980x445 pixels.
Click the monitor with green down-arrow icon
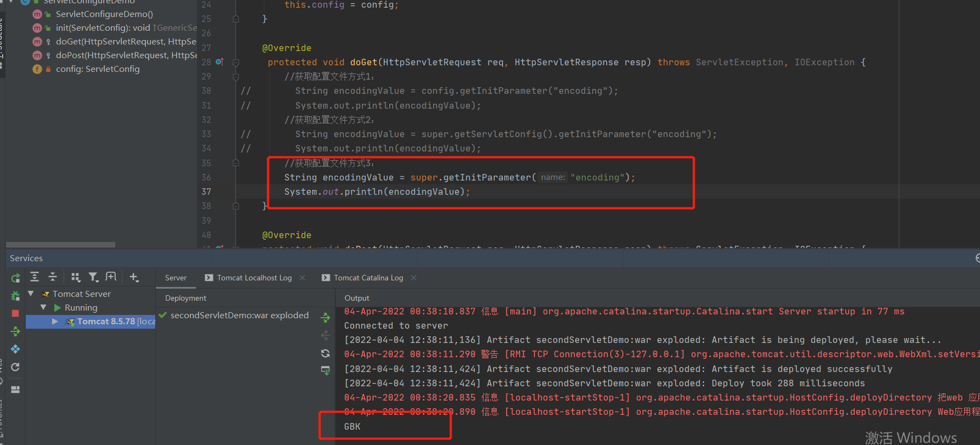325,370
